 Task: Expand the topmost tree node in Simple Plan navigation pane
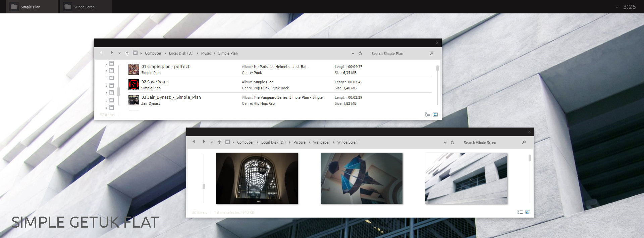(x=106, y=64)
